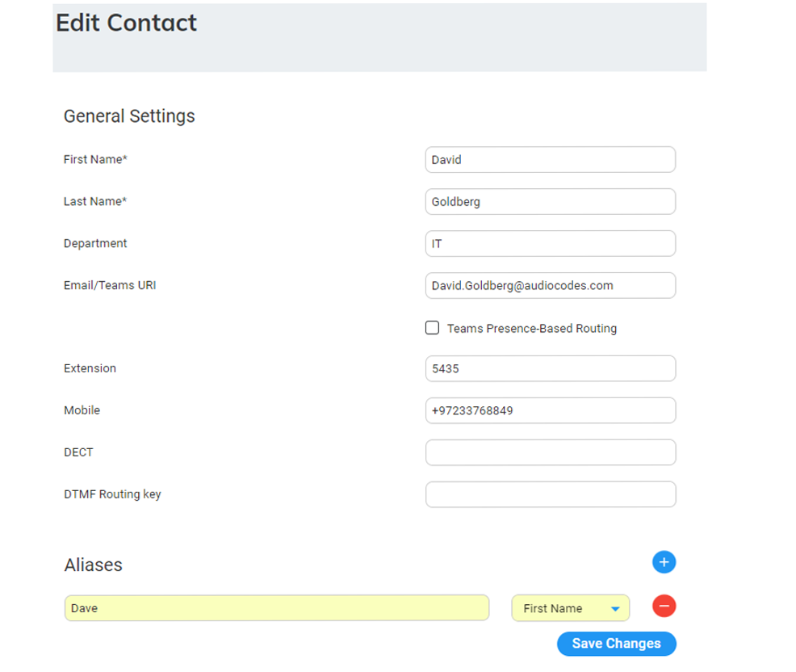Focus the Extension field with 5435
Viewport: 796px width, 672px height.
(x=550, y=369)
